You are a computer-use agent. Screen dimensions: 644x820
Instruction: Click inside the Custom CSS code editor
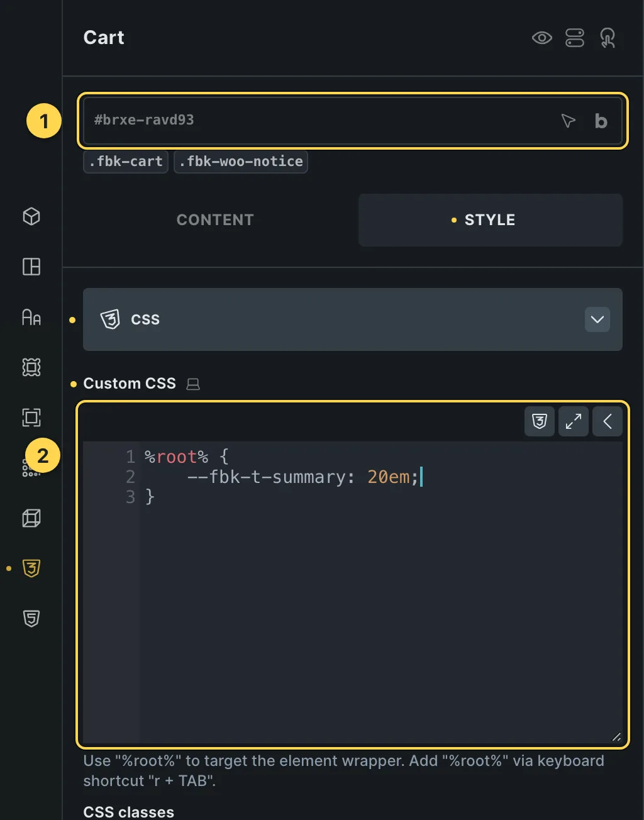click(x=353, y=592)
